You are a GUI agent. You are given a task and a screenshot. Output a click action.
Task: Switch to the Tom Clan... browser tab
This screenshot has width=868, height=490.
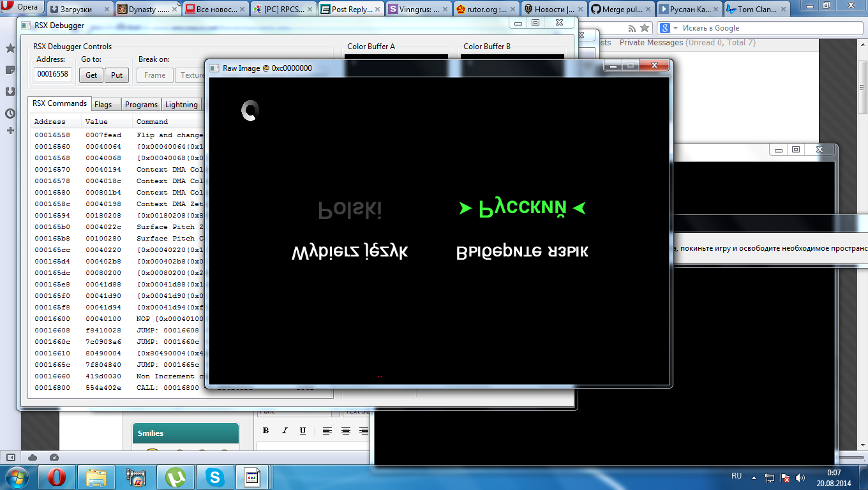[x=758, y=10]
